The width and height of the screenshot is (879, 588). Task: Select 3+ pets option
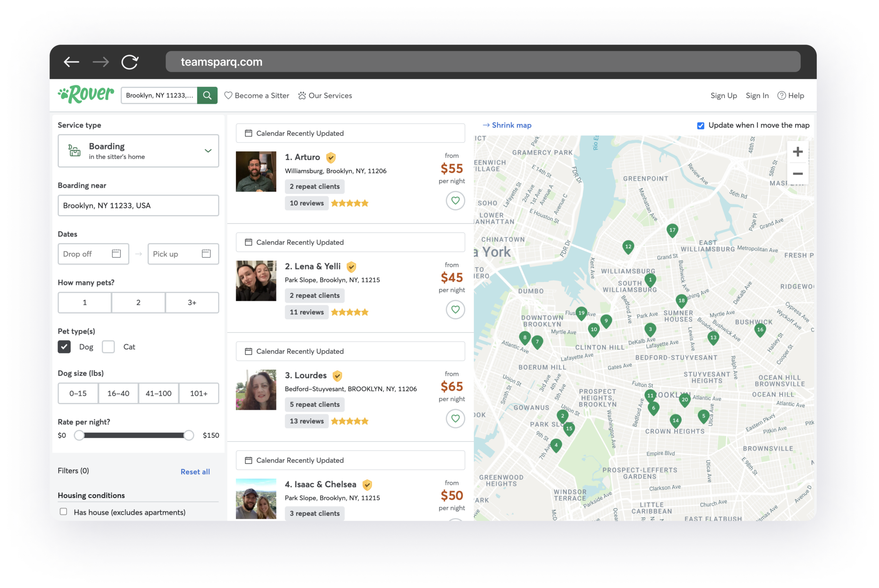(192, 303)
